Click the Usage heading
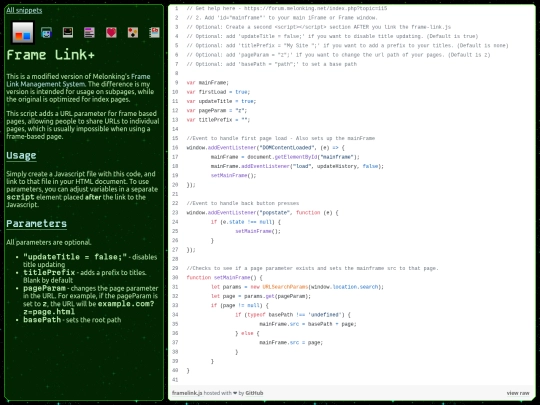Viewport: 540px width, 405px height. tap(21, 156)
